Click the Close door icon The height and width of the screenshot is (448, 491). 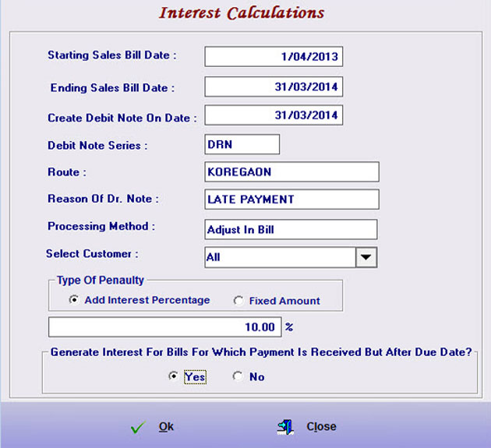point(285,427)
